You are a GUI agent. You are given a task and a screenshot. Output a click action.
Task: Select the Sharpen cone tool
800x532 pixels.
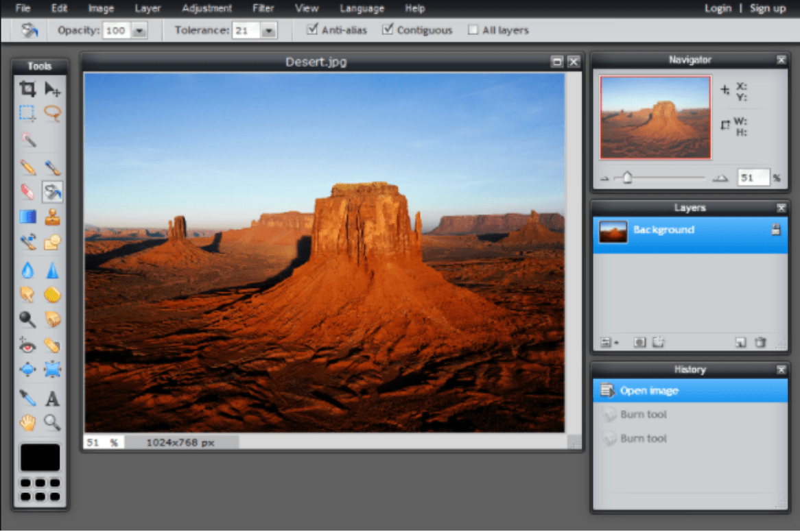tap(52, 270)
